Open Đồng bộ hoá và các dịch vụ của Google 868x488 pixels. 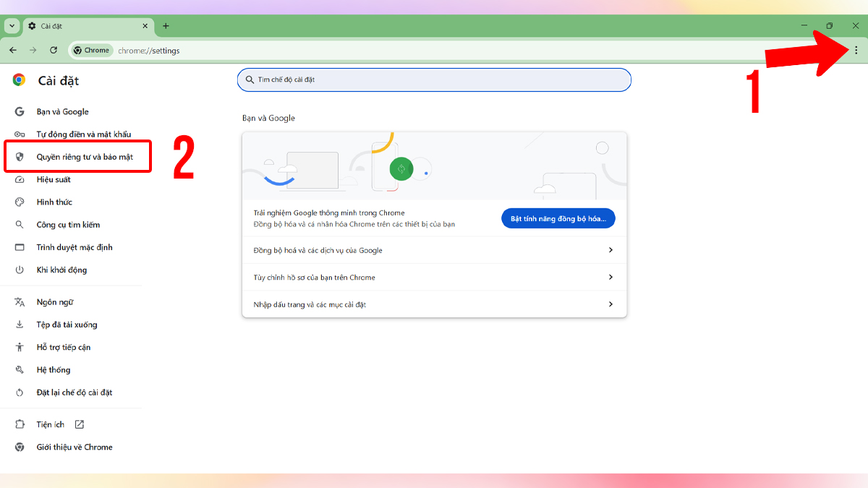pos(434,250)
